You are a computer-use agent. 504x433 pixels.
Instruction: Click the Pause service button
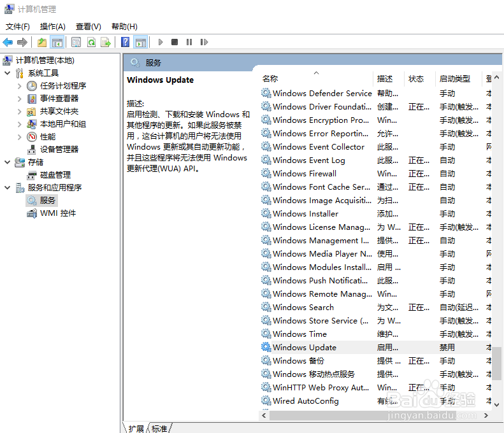tap(189, 42)
